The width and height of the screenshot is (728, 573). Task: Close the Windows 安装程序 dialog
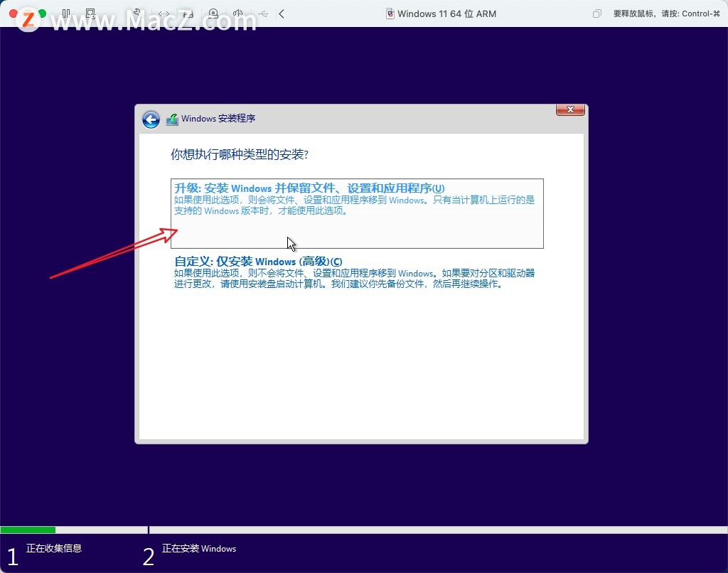(x=570, y=109)
